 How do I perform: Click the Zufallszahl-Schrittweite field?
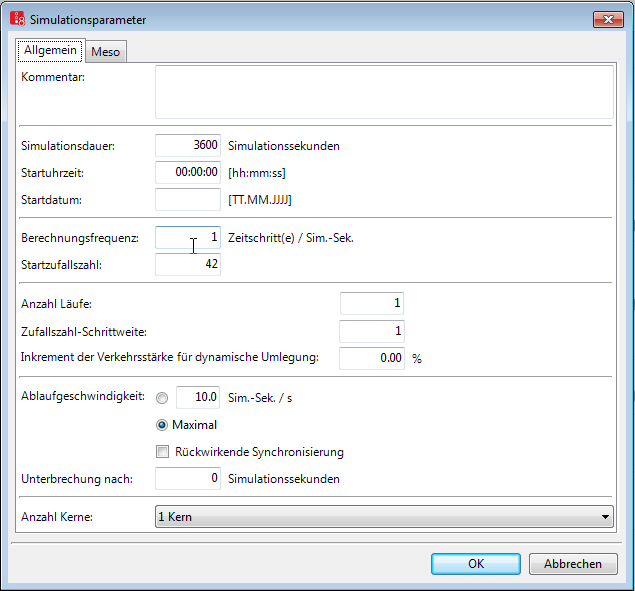click(371, 331)
